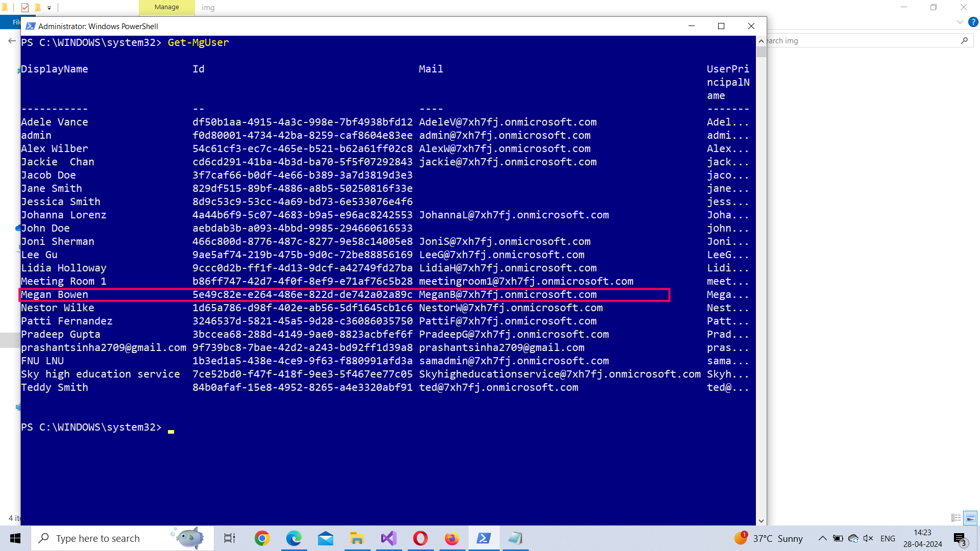Viewport: 980px width, 551px height.
Task: Click the PowerShell taskbar icon
Action: pyautogui.click(x=483, y=538)
